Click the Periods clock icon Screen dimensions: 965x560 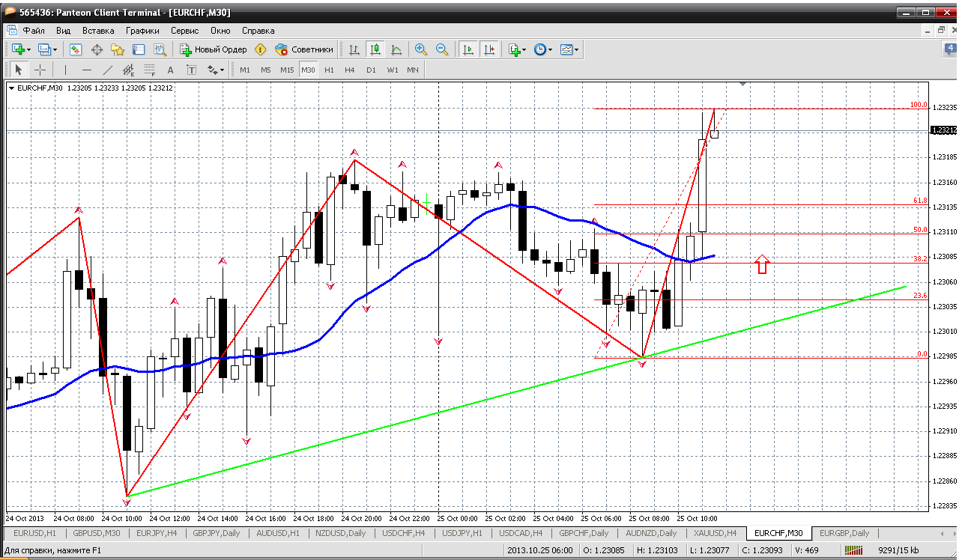coord(539,49)
